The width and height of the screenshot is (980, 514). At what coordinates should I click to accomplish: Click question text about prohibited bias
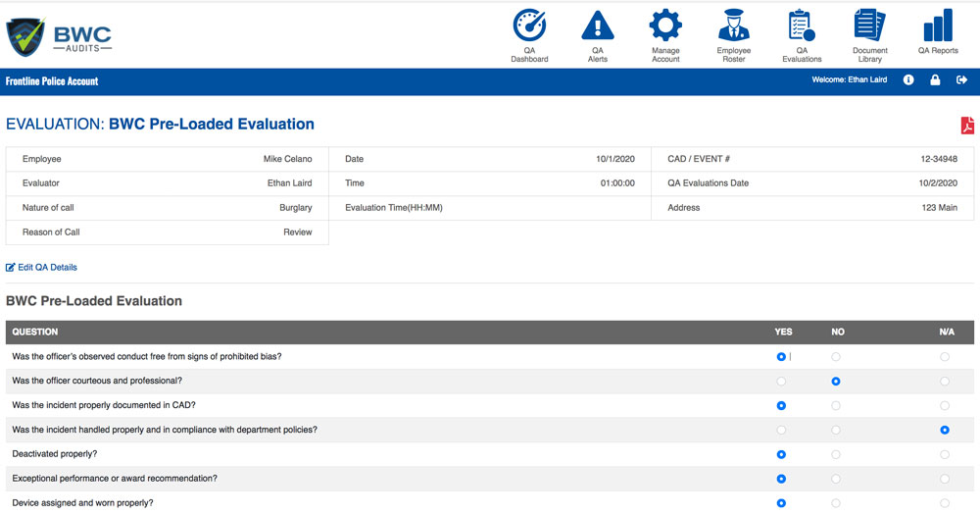[x=147, y=356]
